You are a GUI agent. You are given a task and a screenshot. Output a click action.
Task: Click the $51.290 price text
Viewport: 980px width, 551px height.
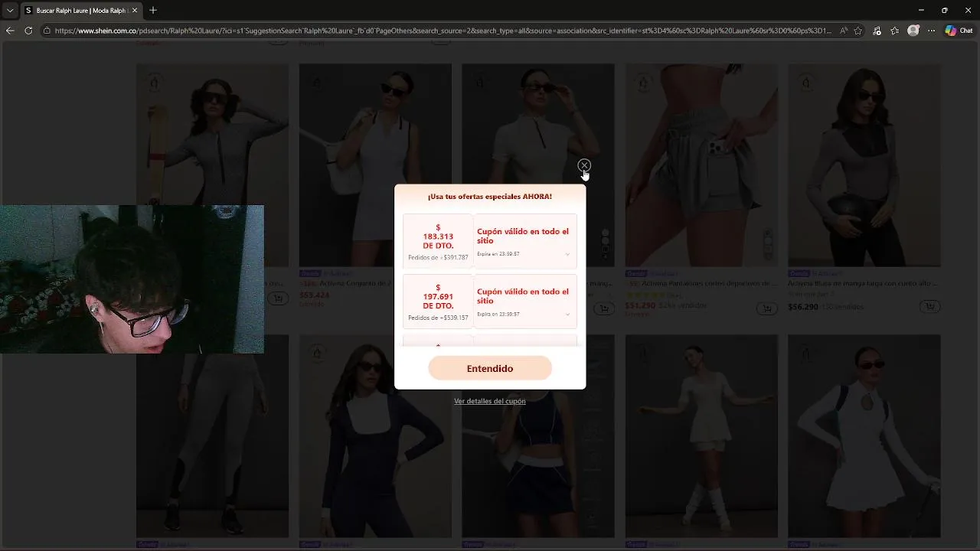click(x=640, y=305)
